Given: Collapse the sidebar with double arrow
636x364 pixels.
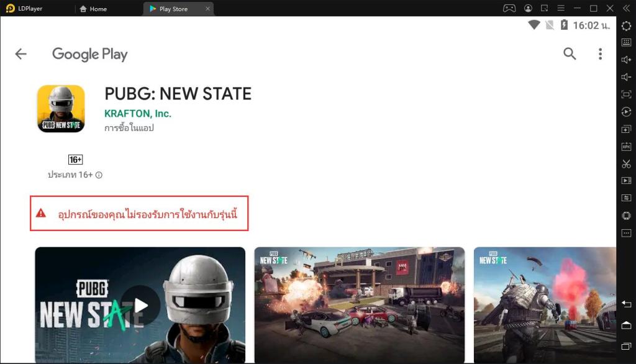Looking at the screenshot, I should [627, 8].
